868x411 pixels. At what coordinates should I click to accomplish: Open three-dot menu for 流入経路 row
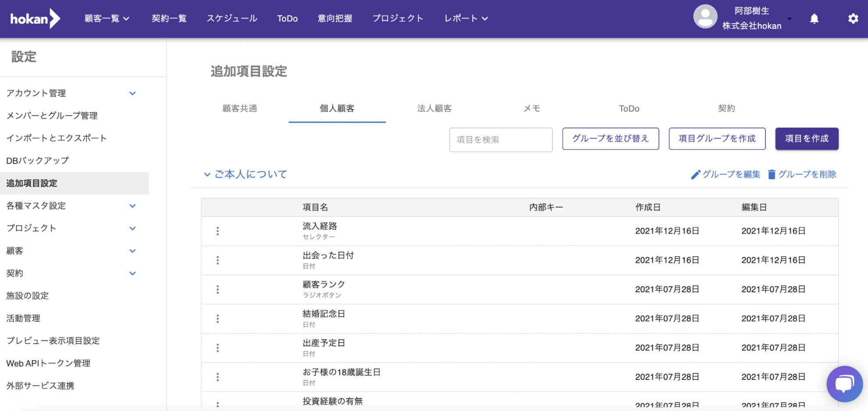(217, 231)
